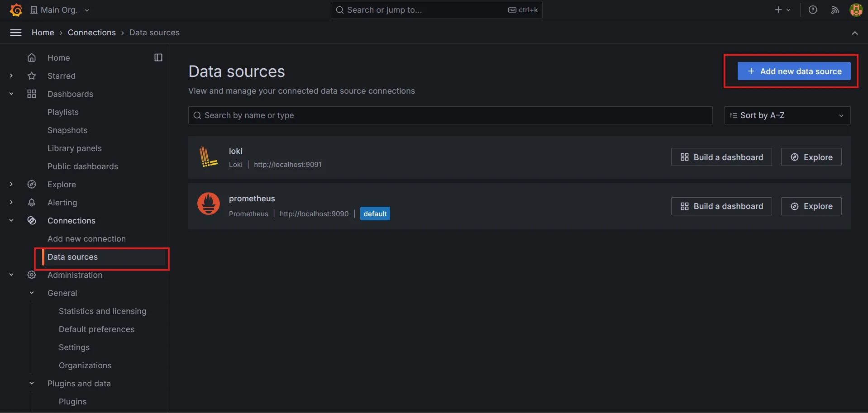Click the Grafana logo icon

[x=16, y=10]
